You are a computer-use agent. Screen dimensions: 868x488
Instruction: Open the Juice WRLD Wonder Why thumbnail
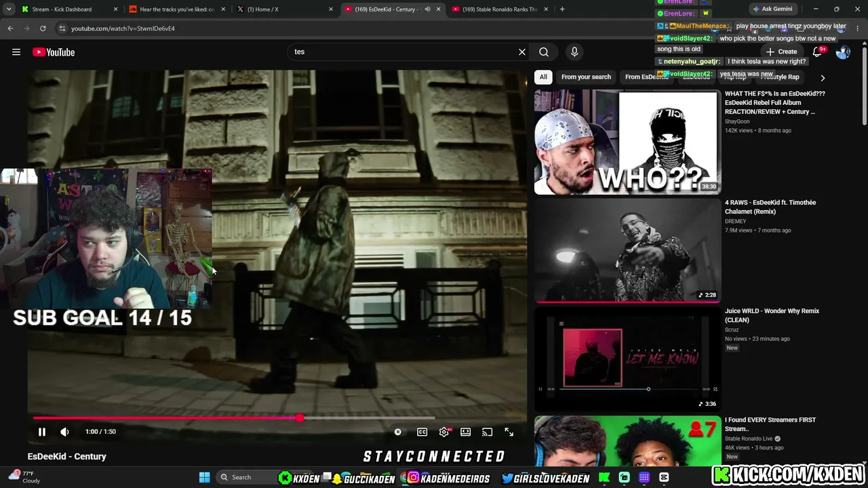pyautogui.click(x=627, y=359)
